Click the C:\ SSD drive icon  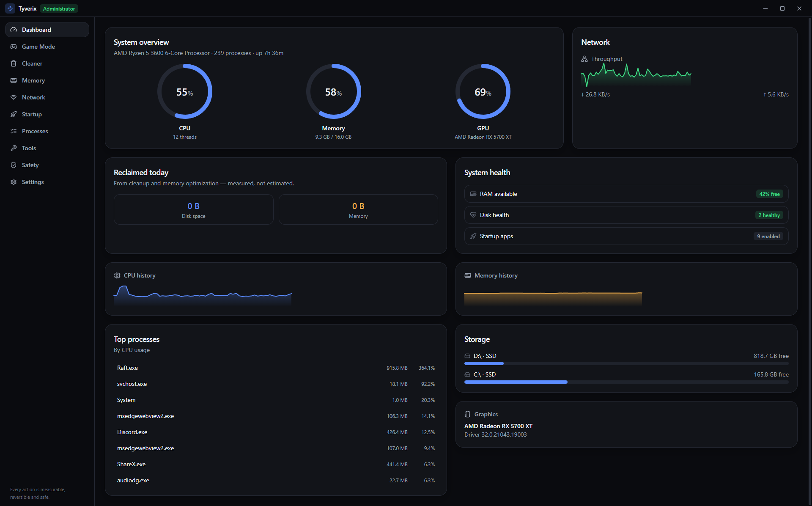pyautogui.click(x=467, y=374)
